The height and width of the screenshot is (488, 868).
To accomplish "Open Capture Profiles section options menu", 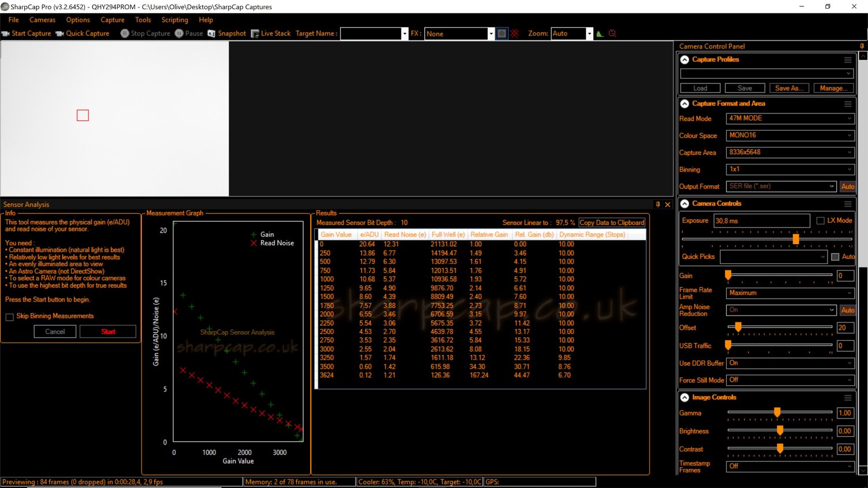I will point(848,60).
